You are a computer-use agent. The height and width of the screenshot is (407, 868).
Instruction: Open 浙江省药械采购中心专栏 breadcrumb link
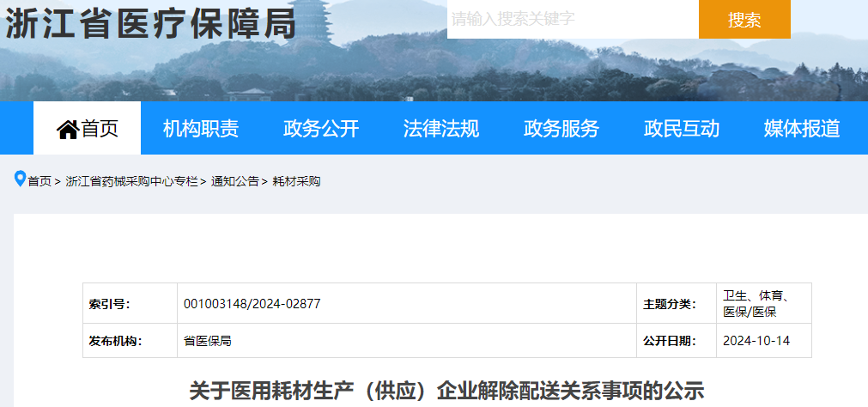click(x=131, y=181)
